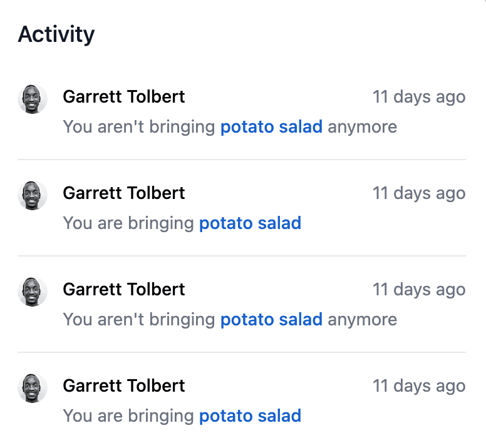The width and height of the screenshot is (486, 448).
Task: Click Garrett Tolbert's avatar in the third activity entry
Action: 33,292
